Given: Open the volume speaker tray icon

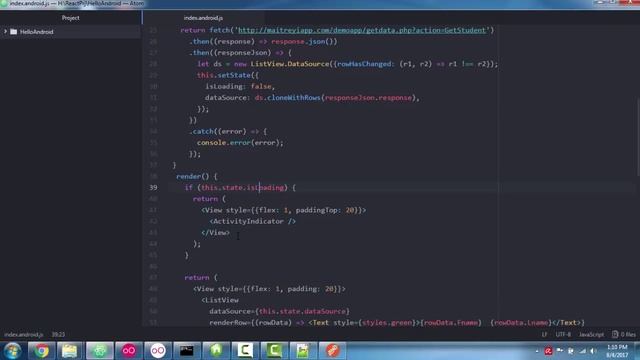Looking at the screenshot, I should (593, 351).
